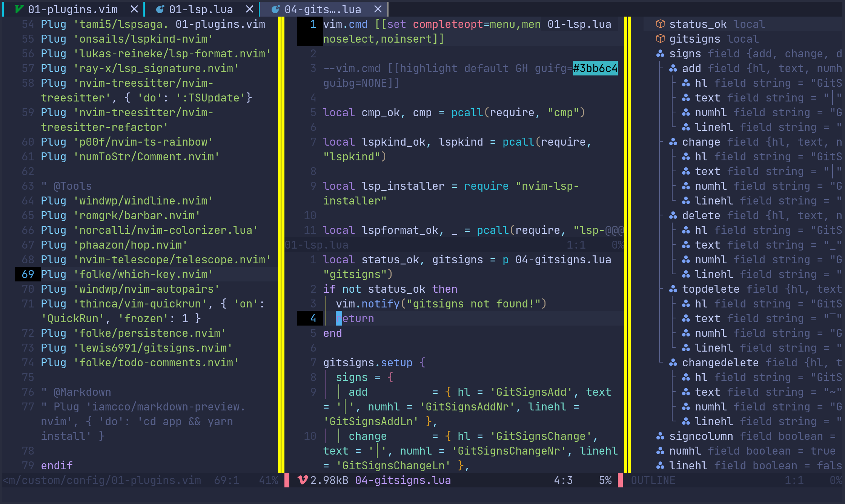Viewport: 845px width, 504px height.
Task: Click the hl field icon under the add node
Action: click(686, 83)
